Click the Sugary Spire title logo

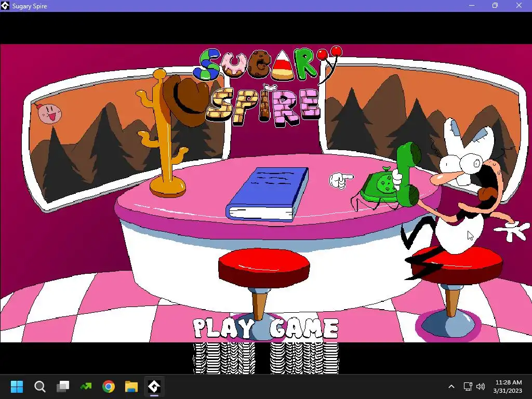[267, 86]
